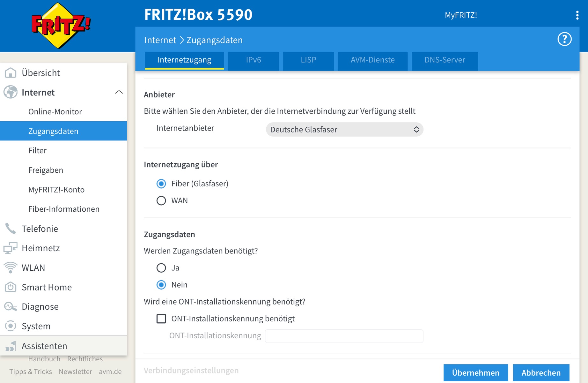Open Fiber-Informationen submenu entry
The width and height of the screenshot is (588, 383).
(63, 209)
